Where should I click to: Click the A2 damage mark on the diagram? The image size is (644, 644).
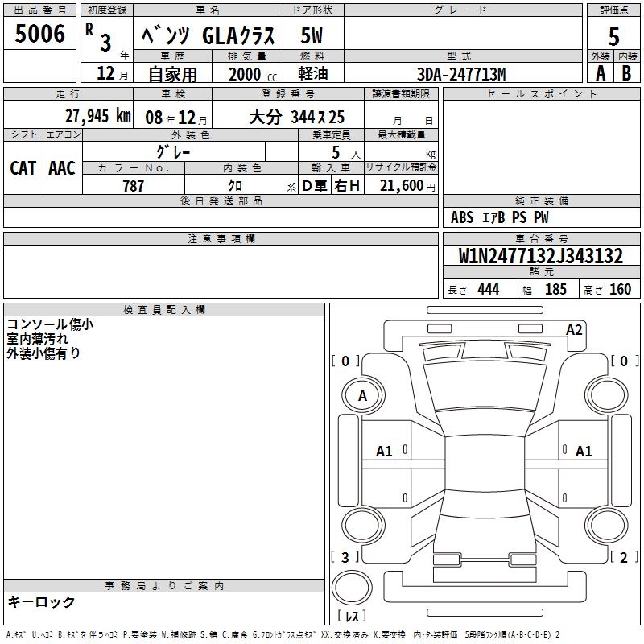click(x=574, y=329)
